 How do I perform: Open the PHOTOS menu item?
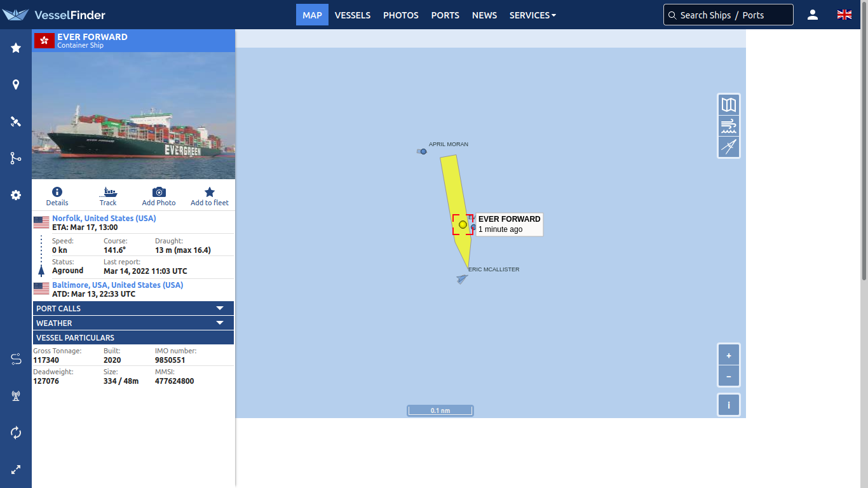401,15
